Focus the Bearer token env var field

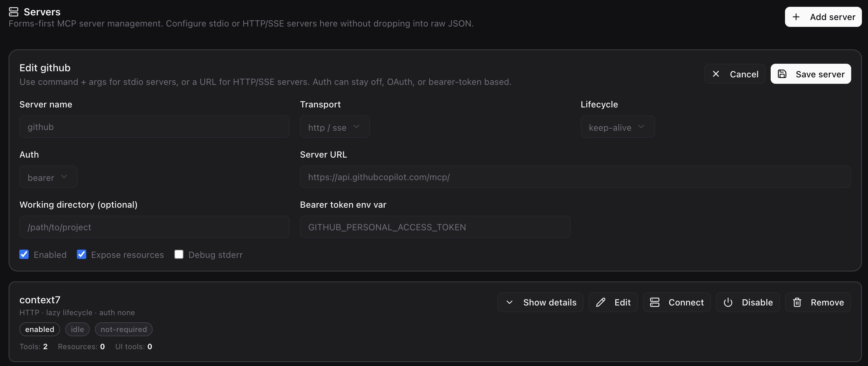(x=435, y=227)
